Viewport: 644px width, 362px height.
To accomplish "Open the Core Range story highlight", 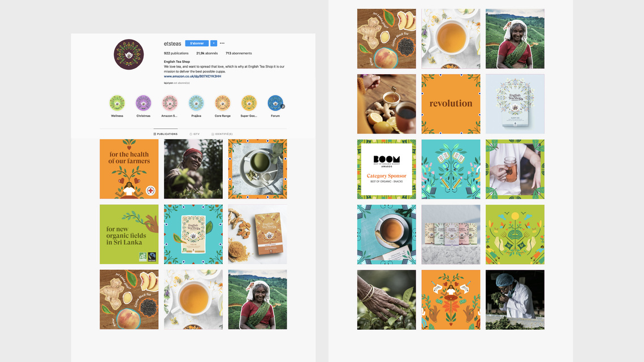I will (222, 103).
